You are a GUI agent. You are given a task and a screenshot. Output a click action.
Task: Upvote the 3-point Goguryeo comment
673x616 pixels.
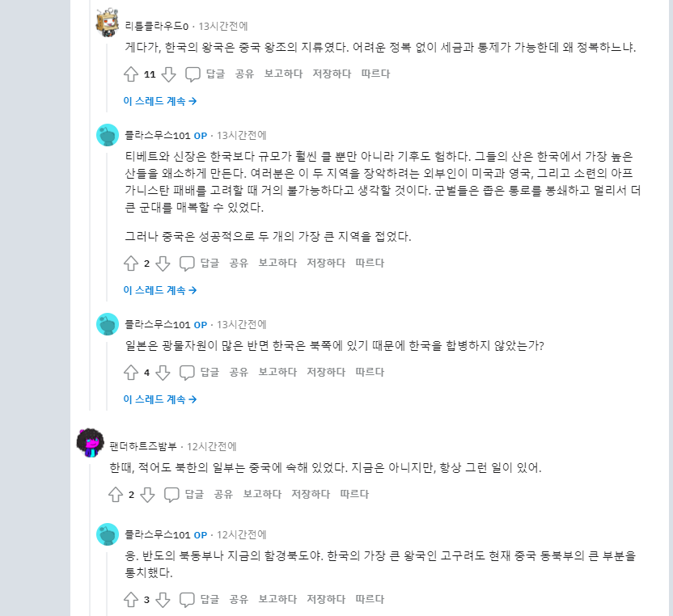click(x=131, y=600)
